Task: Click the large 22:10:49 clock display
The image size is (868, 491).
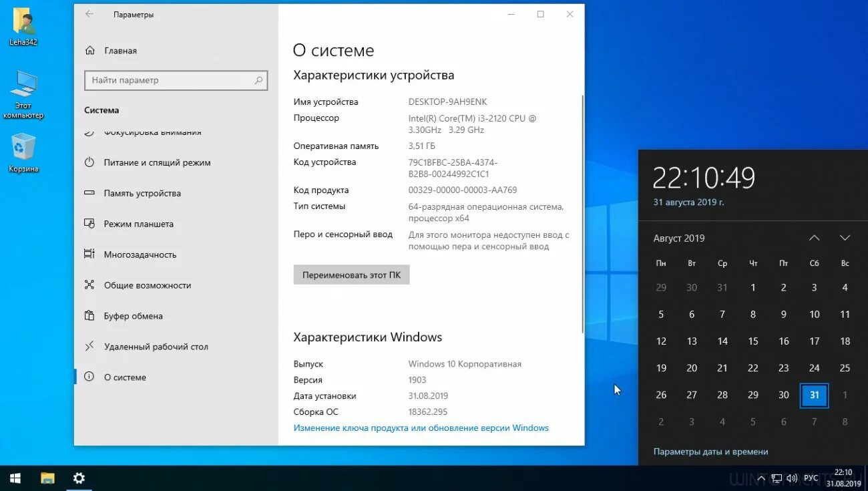Action: coord(704,178)
